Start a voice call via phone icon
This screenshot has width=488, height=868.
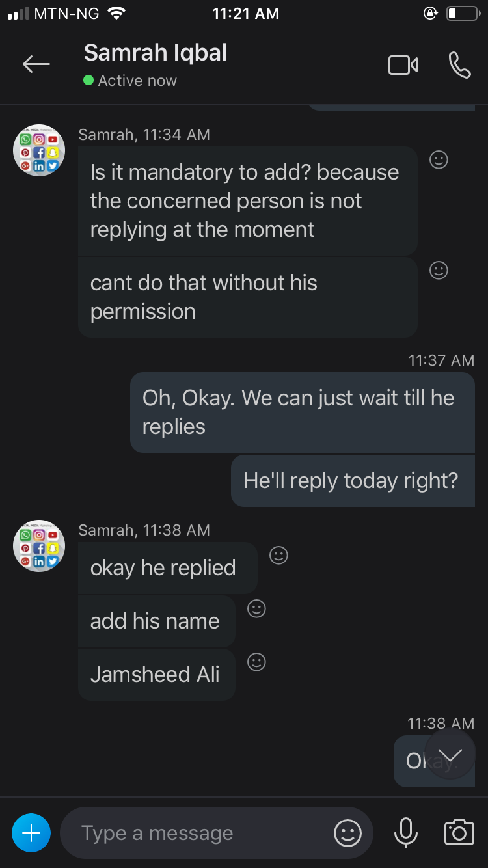coord(459,65)
